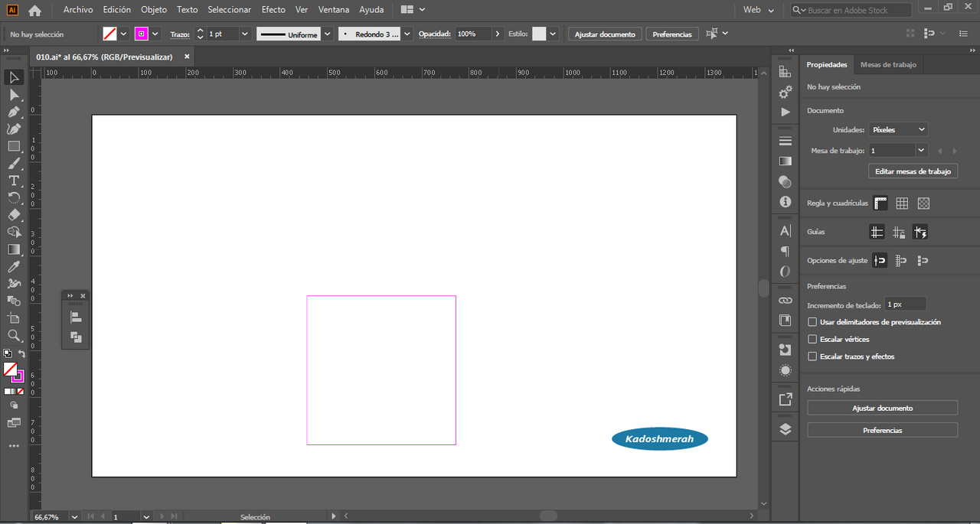Screen dimensions: 980x524
Task: Open the Paragraph panel icon in dock
Action: pyautogui.click(x=785, y=251)
